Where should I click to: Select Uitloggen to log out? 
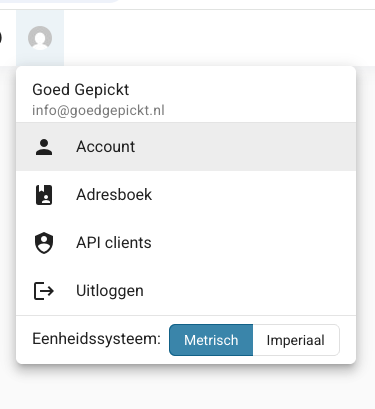pyautogui.click(x=186, y=291)
